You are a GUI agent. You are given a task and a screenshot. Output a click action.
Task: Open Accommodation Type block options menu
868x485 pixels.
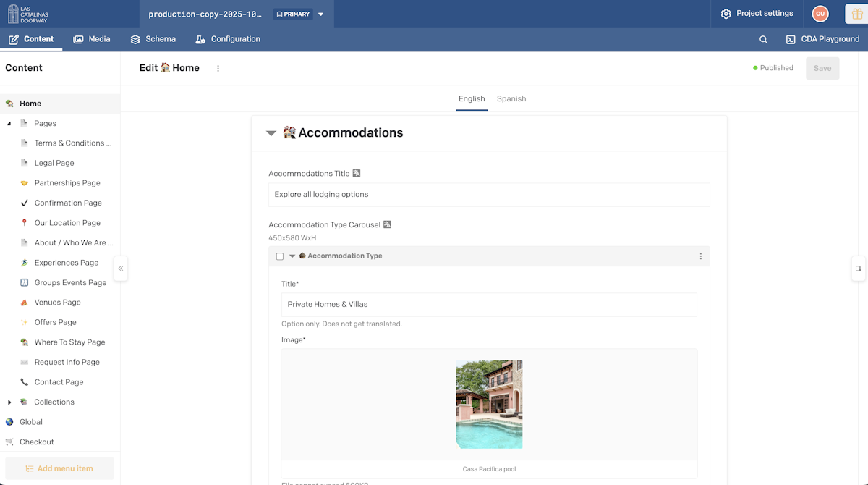(x=700, y=256)
